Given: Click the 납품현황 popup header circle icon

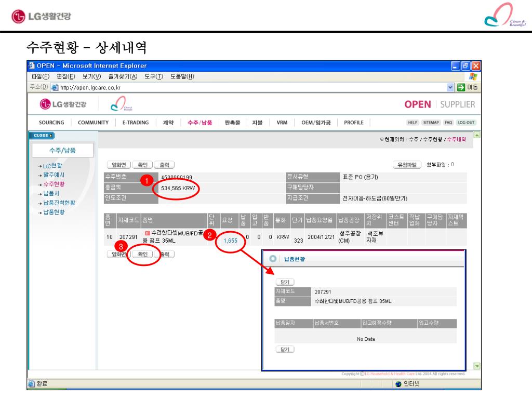Looking at the screenshot, I should tap(272, 259).
